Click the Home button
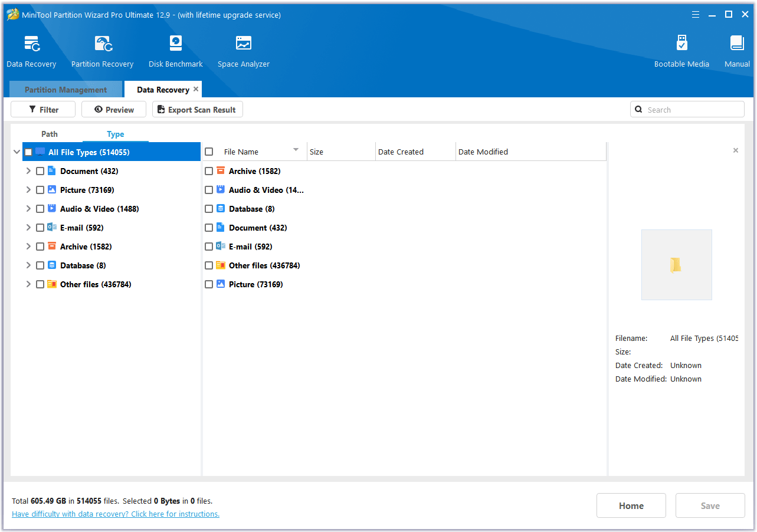This screenshot has height=532, width=757. point(631,505)
